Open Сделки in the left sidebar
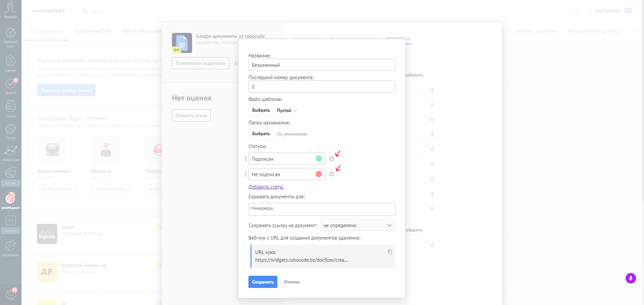This screenshot has width=644, height=305. point(11,63)
